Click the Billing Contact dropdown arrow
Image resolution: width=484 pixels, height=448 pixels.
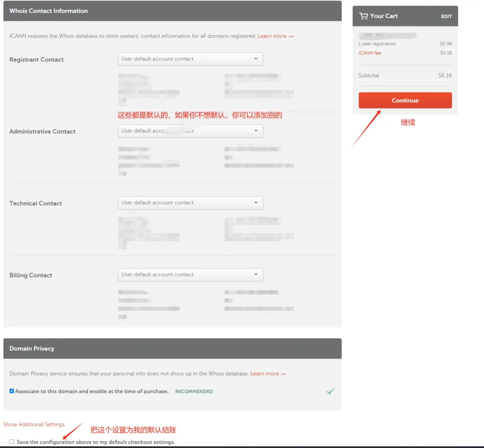coord(256,275)
